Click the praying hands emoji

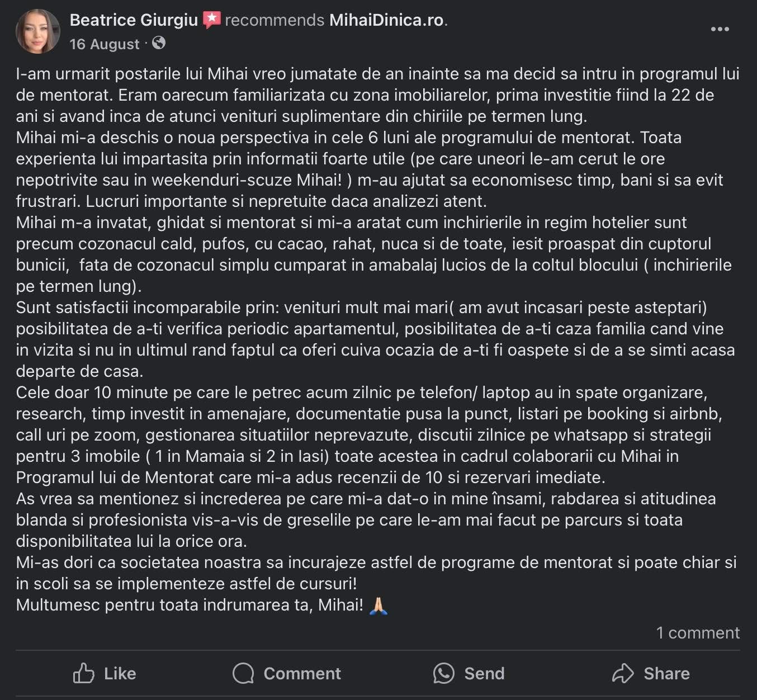(x=378, y=606)
